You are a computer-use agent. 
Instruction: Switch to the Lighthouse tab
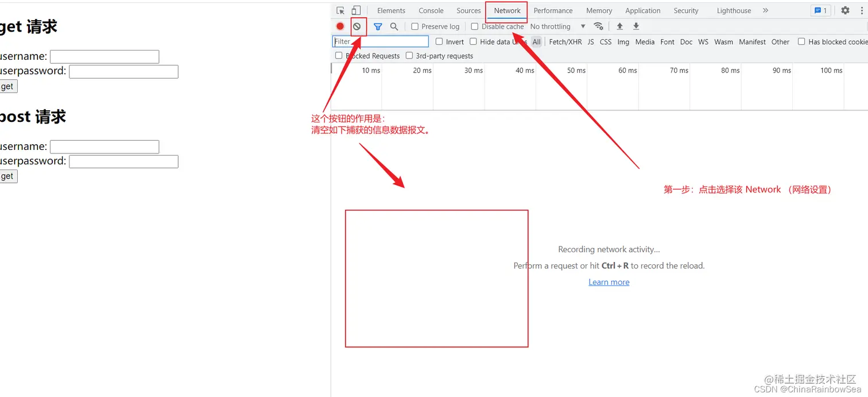[x=734, y=10]
